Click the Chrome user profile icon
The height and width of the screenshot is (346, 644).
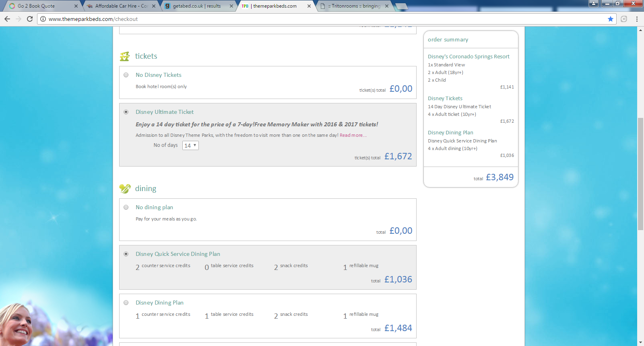tap(594, 3)
